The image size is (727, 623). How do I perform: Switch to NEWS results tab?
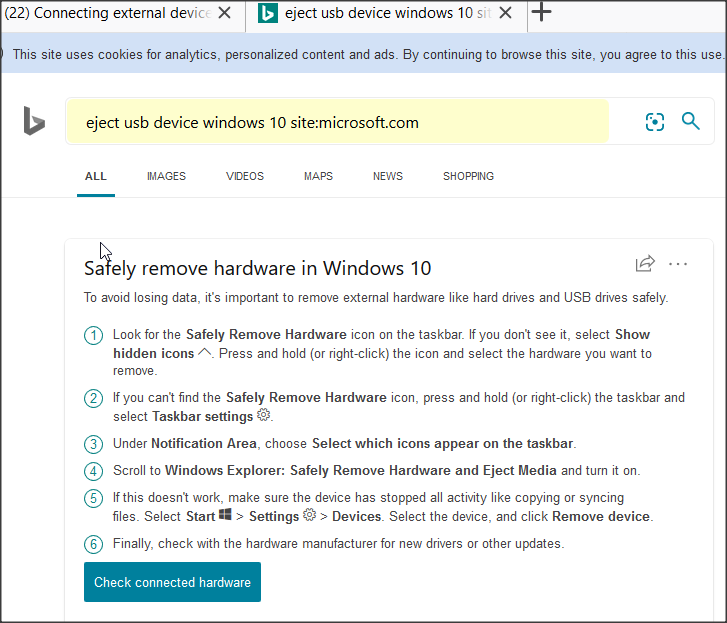(388, 176)
